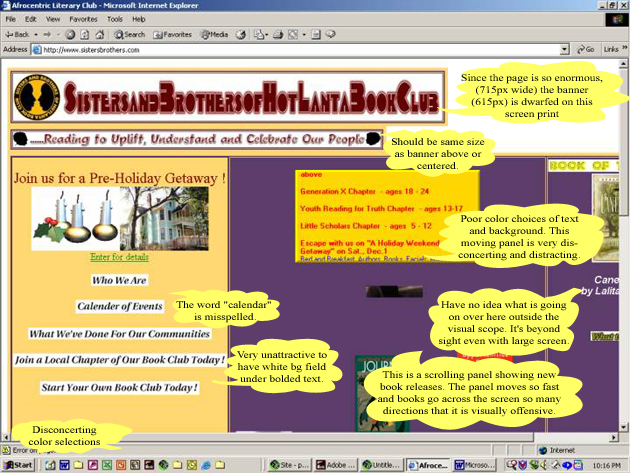The height and width of the screenshot is (473, 630).
Task: Click the 'Join us for a Pre-Holiday Getaway !' heading
Action: pos(119,178)
